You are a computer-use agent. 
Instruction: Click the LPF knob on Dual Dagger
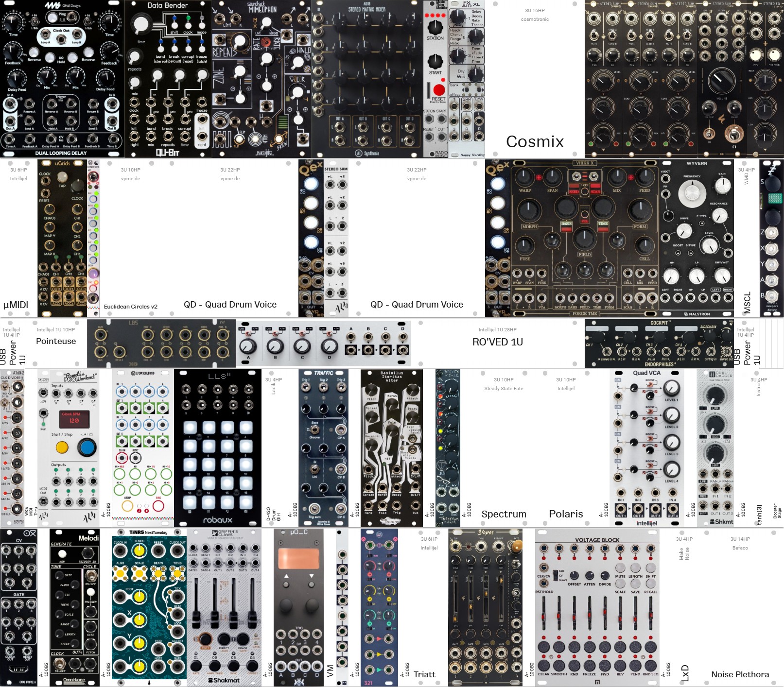coord(714,396)
